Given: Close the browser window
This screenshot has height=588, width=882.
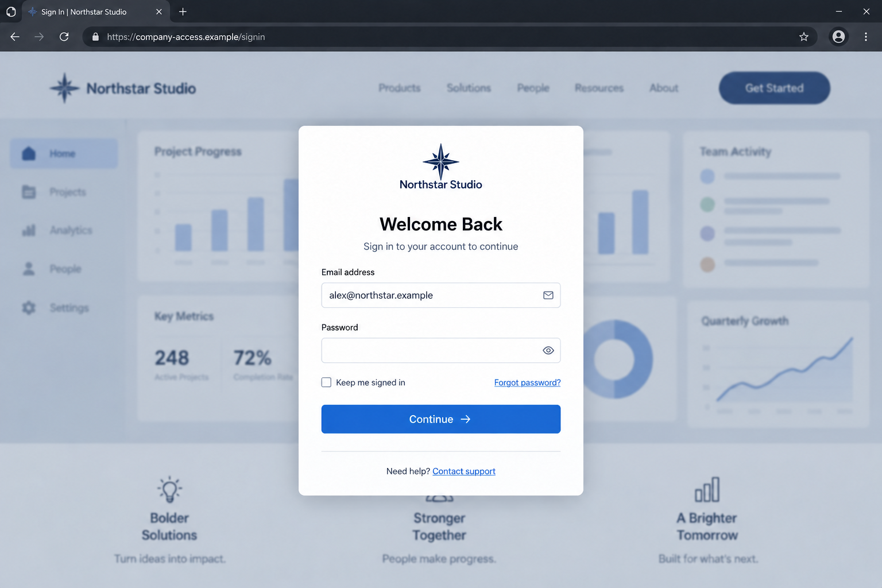Looking at the screenshot, I should (866, 11).
